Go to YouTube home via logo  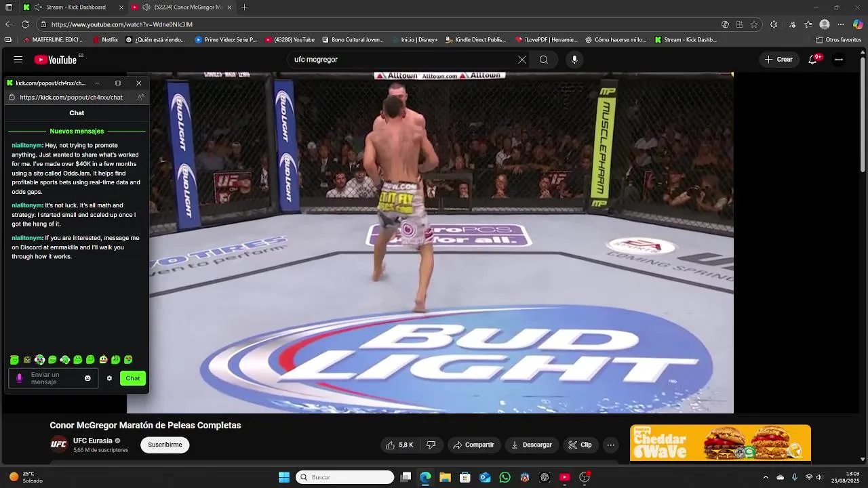coord(56,60)
